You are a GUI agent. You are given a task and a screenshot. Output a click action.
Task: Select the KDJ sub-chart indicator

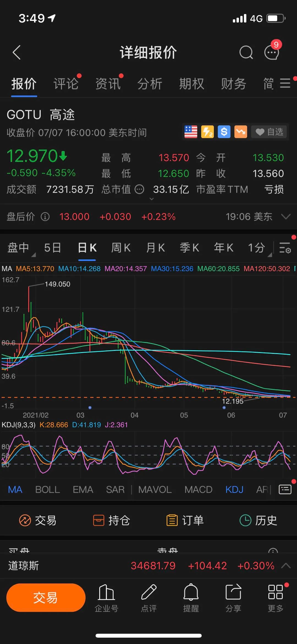tap(234, 490)
